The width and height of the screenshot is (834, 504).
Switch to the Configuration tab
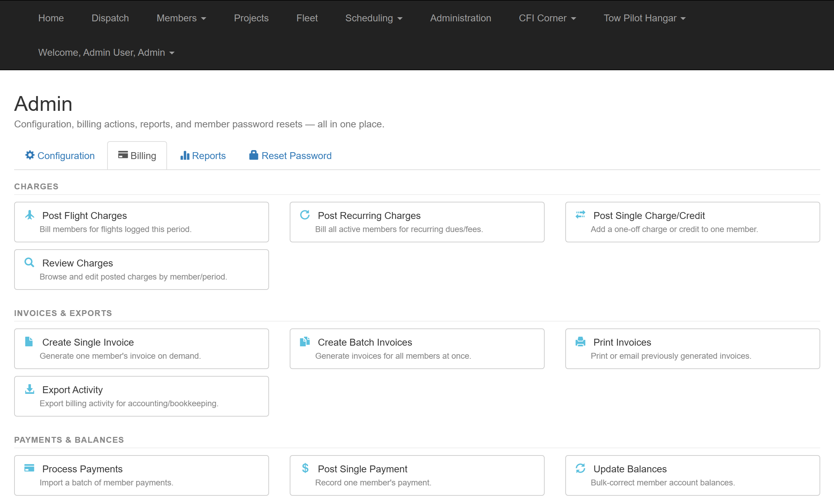[x=60, y=156]
